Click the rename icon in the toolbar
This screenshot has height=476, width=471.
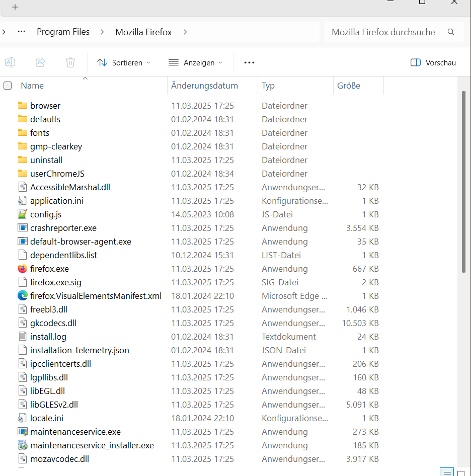[x=10, y=62]
